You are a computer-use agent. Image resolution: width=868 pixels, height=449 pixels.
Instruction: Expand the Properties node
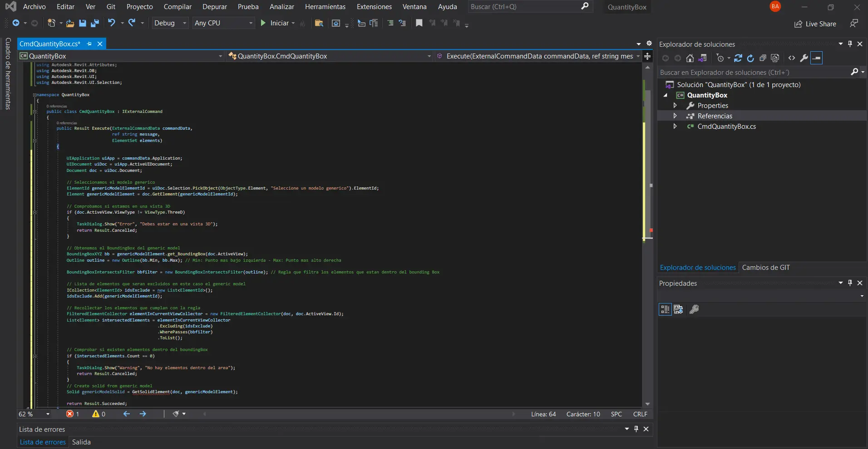(675, 106)
